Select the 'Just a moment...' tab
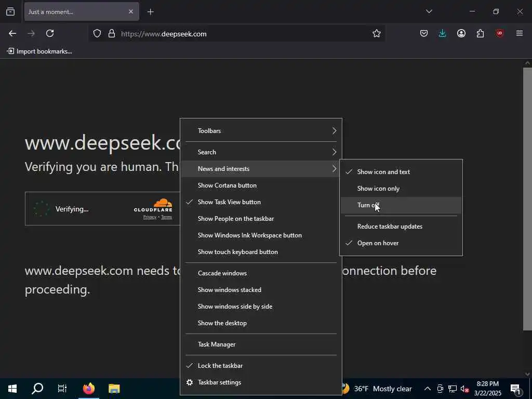Viewport: 532px width, 399px height. click(82, 11)
